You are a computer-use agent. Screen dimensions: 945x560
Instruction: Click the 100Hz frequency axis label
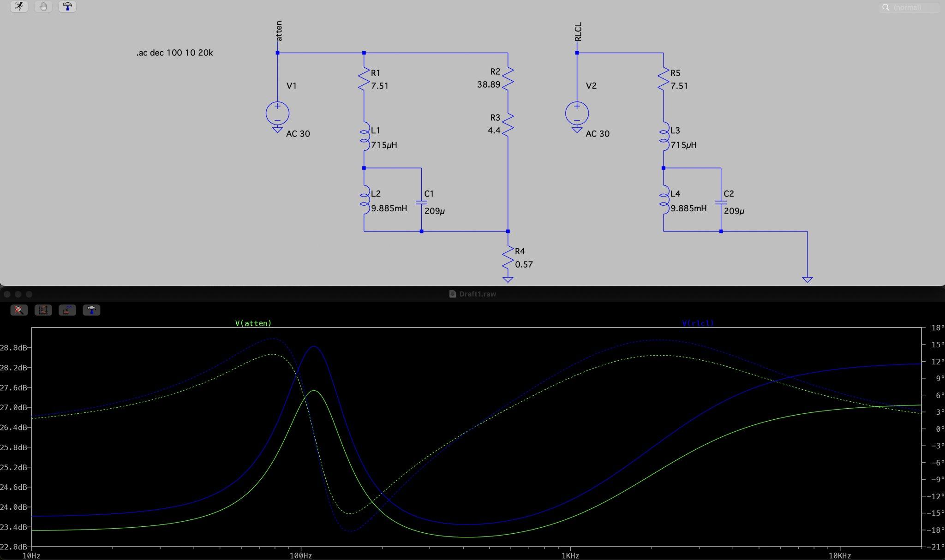pos(301,555)
